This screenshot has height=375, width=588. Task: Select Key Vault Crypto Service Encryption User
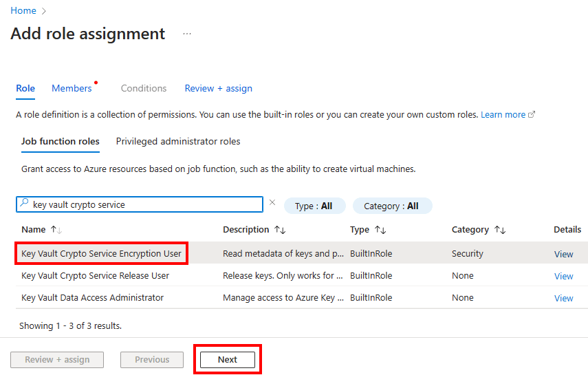[102, 253]
